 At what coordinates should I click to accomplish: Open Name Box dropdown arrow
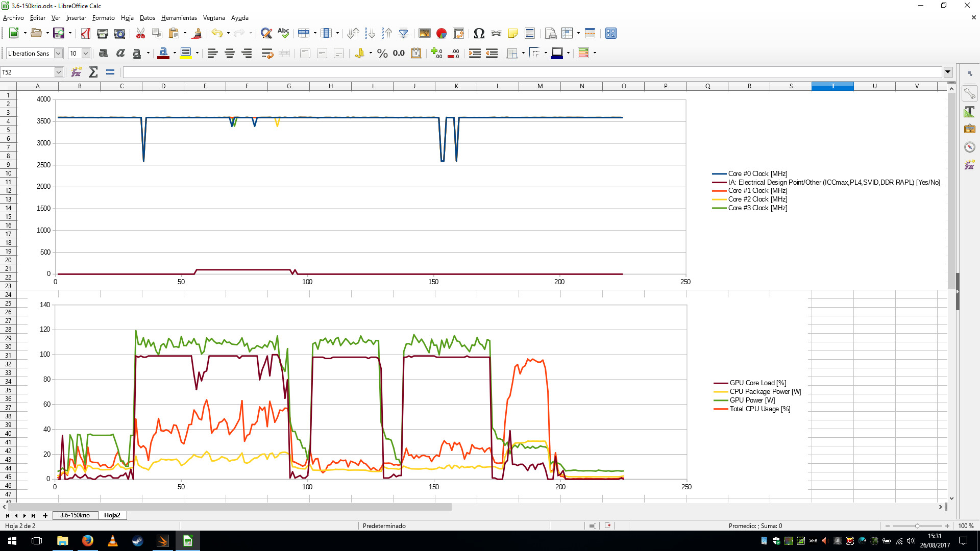click(59, 72)
